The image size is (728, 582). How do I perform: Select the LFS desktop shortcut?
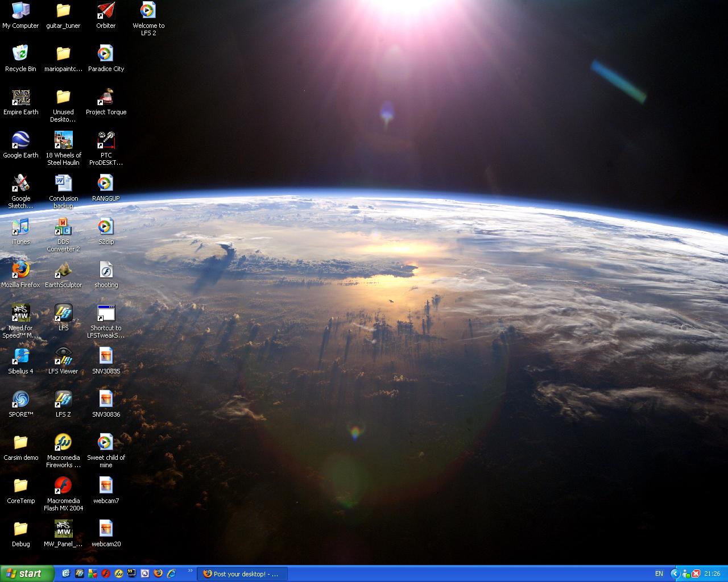coord(63,318)
